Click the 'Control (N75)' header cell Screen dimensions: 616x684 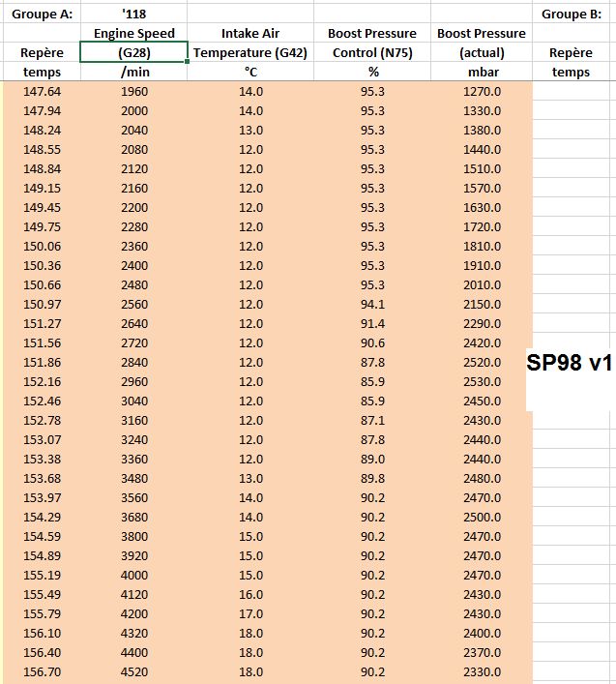pos(372,52)
